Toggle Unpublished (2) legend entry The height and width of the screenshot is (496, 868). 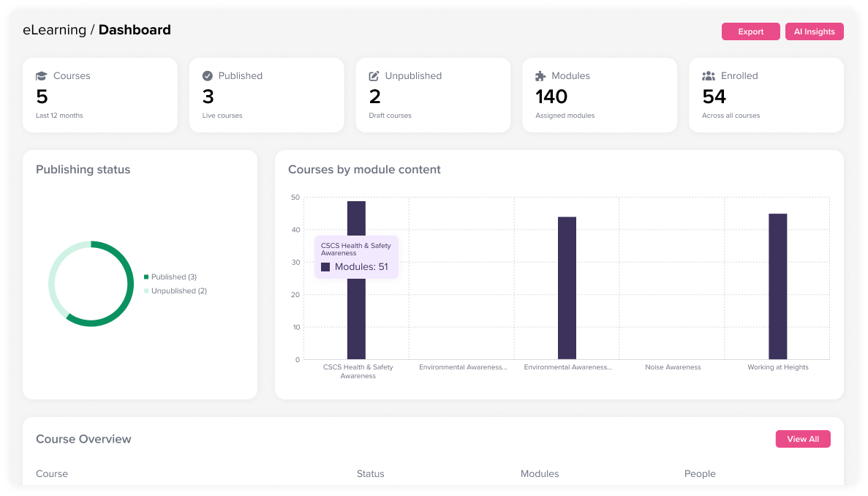178,291
